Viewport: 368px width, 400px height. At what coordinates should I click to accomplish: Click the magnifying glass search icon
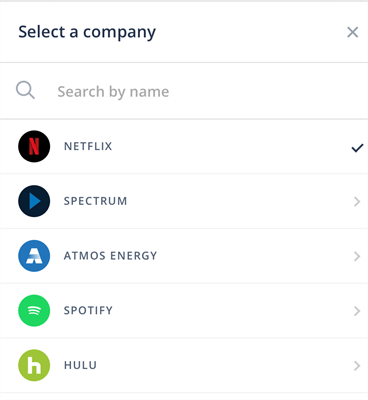pyautogui.click(x=25, y=90)
